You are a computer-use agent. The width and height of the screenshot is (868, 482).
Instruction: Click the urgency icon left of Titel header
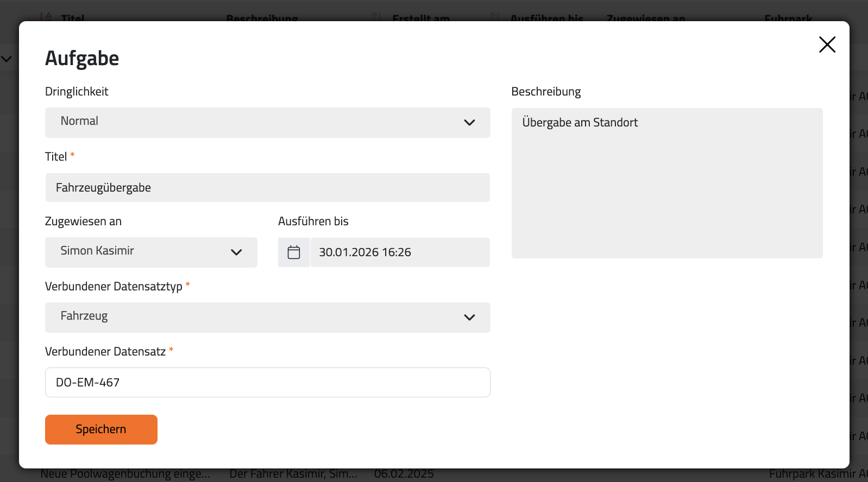coord(47,17)
